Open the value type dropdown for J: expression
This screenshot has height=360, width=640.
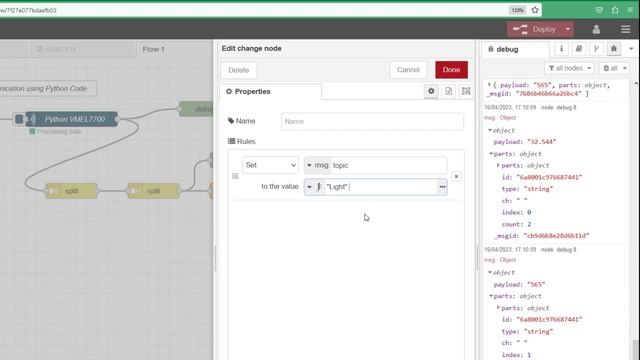[314, 187]
